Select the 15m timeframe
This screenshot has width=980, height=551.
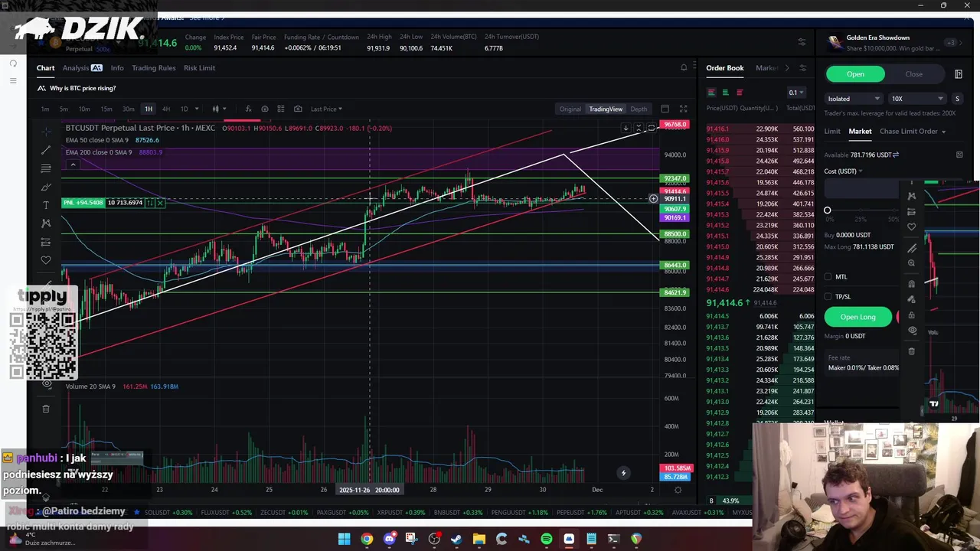click(x=106, y=109)
